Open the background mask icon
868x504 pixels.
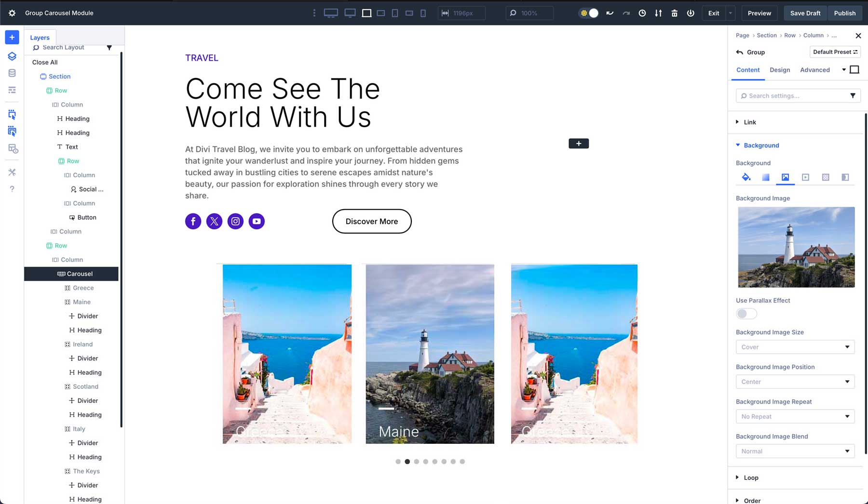(845, 177)
